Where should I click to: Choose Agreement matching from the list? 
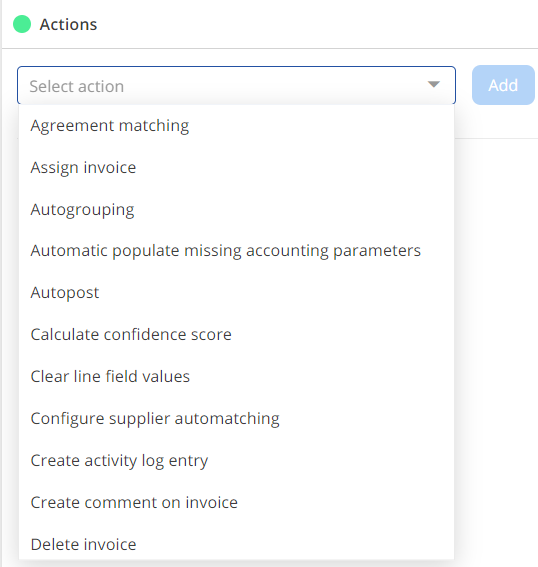236,126
